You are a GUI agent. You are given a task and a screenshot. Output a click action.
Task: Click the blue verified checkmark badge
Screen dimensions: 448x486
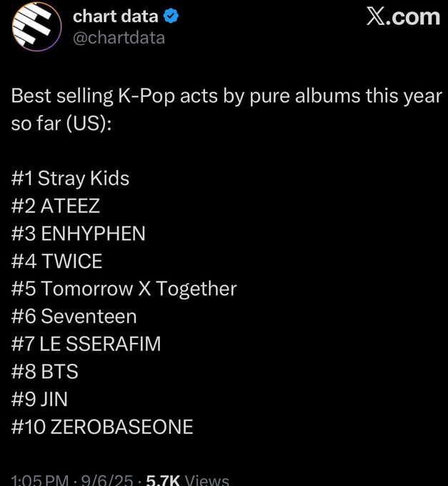[x=171, y=16]
